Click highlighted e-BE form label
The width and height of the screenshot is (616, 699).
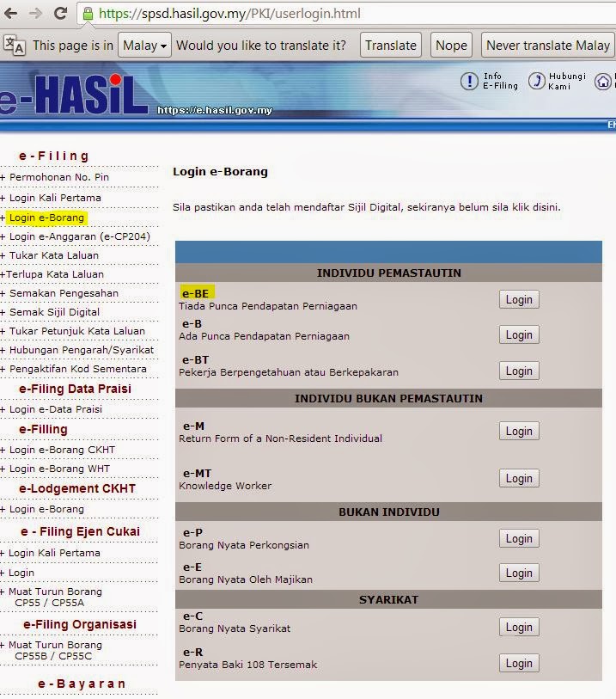click(x=196, y=293)
